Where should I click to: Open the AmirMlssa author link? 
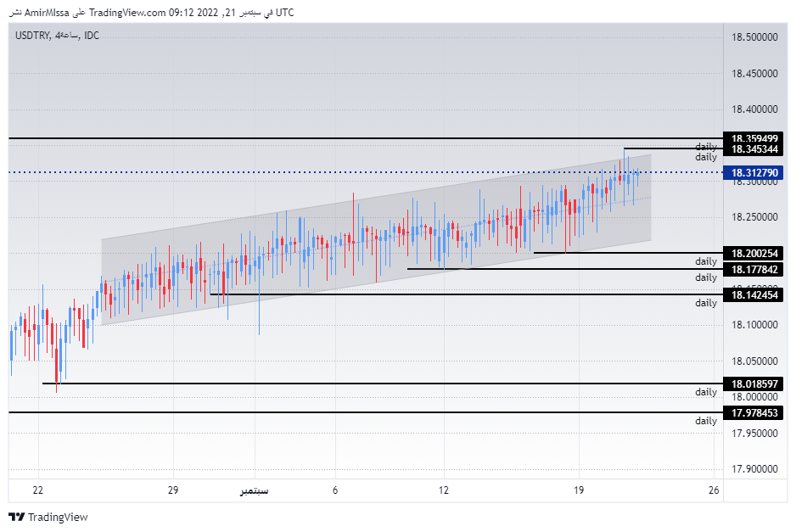click(x=46, y=13)
